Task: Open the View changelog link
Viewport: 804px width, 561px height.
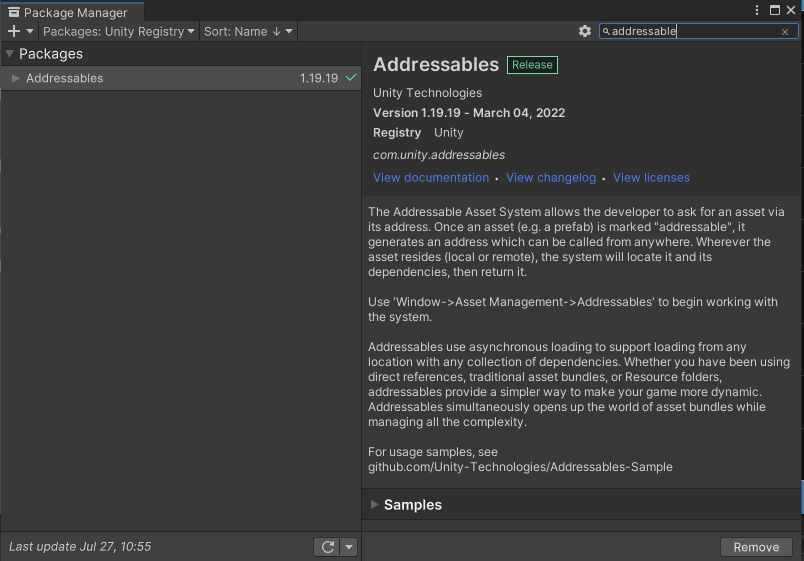Action: [551, 177]
